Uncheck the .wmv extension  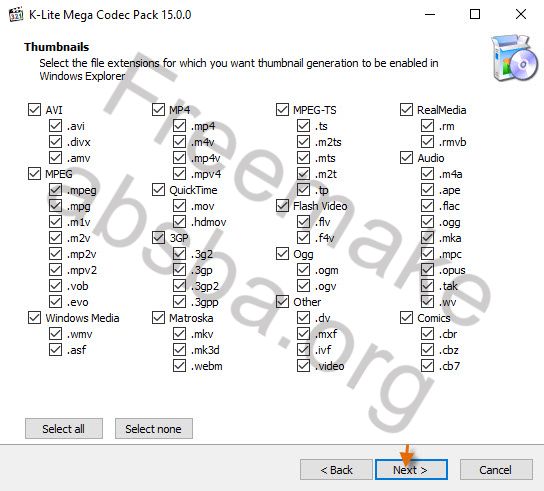[x=56, y=333]
